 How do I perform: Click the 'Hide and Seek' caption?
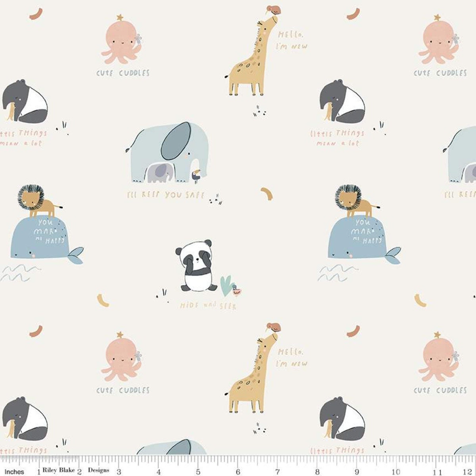point(207,306)
